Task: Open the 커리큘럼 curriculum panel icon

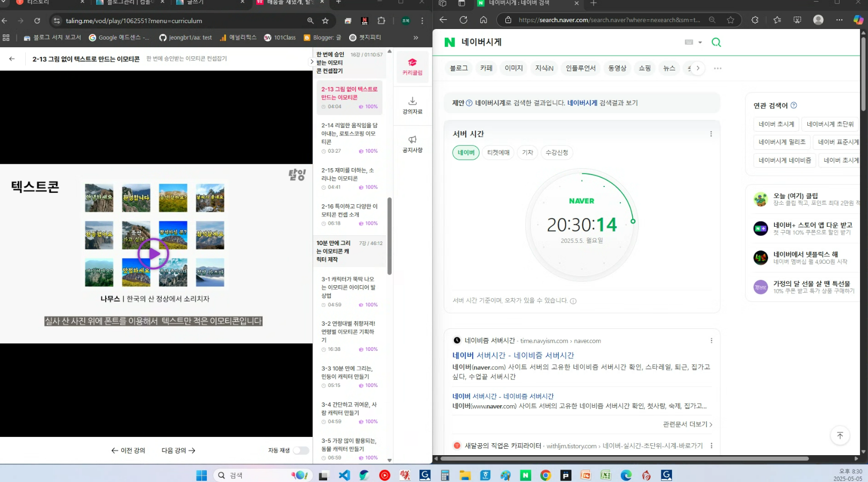Action: [x=412, y=67]
